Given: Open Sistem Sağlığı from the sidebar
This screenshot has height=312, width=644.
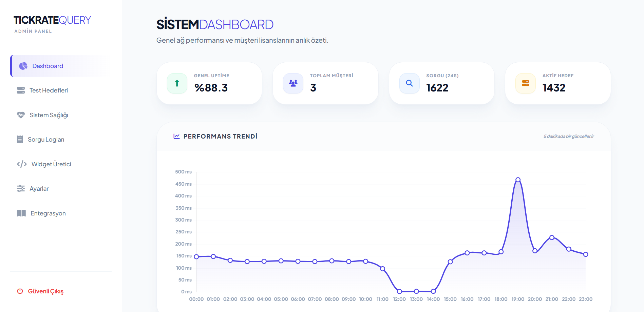Looking at the screenshot, I should click(49, 115).
